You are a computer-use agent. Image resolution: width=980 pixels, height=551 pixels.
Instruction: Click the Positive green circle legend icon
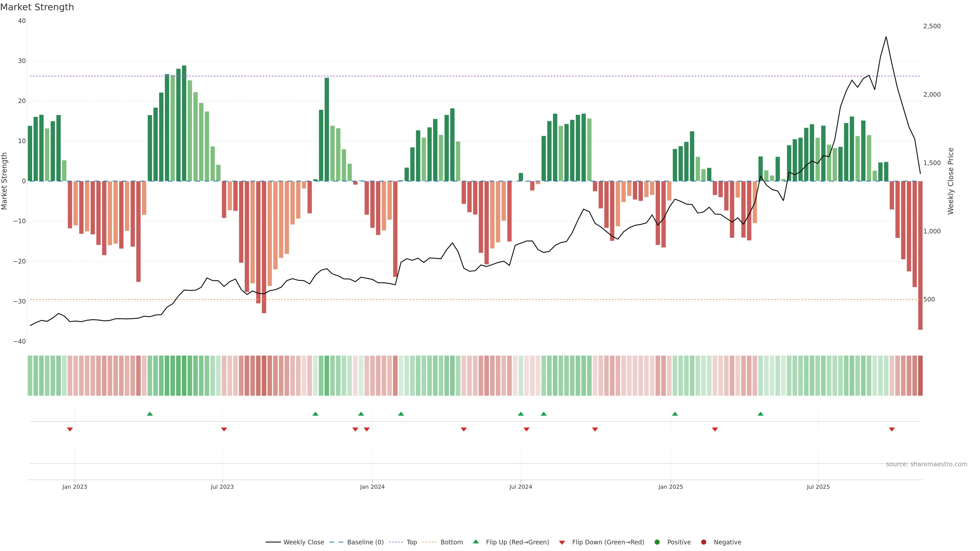657,542
